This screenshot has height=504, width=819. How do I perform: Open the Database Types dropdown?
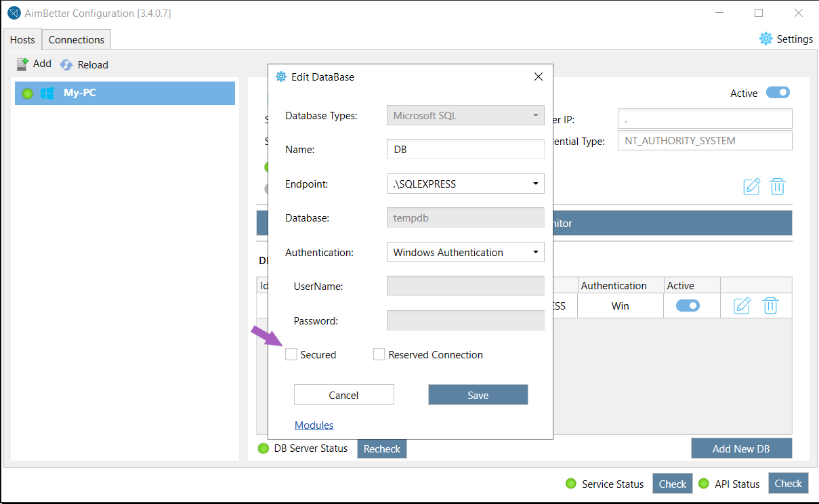tap(465, 115)
